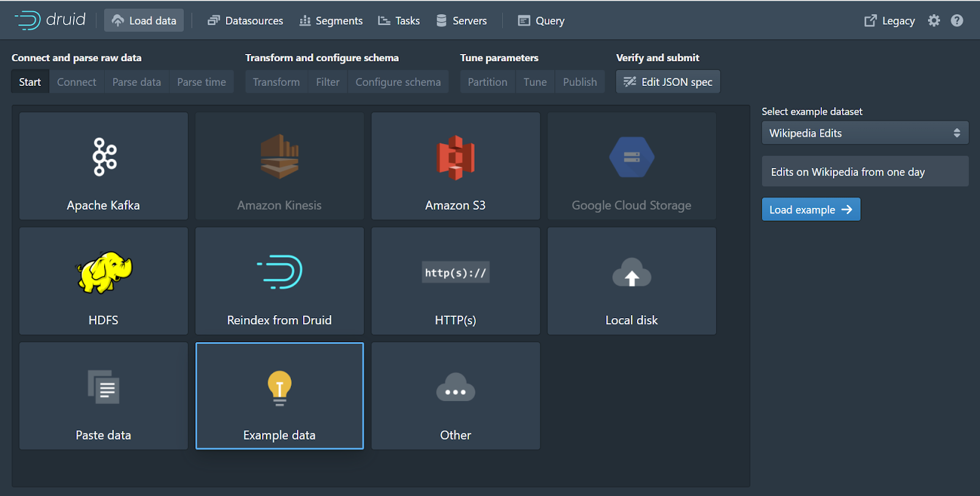Open the Paste data tile
The image size is (980, 496).
(104, 396)
